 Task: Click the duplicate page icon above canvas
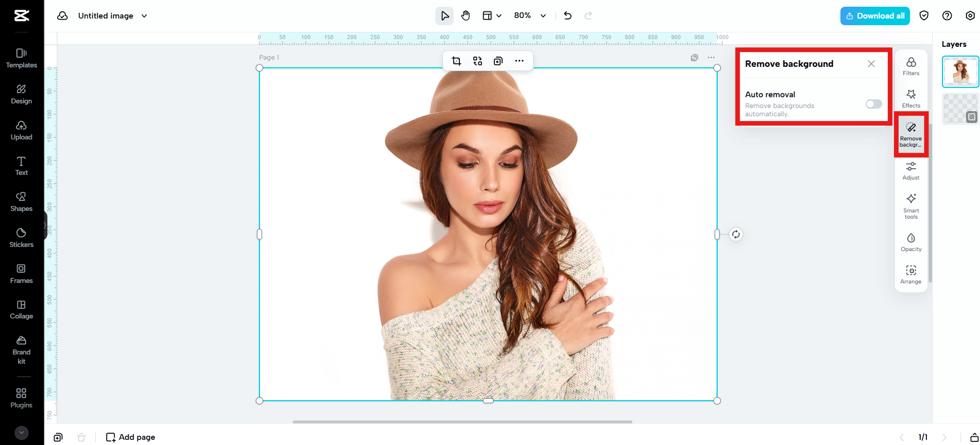694,58
